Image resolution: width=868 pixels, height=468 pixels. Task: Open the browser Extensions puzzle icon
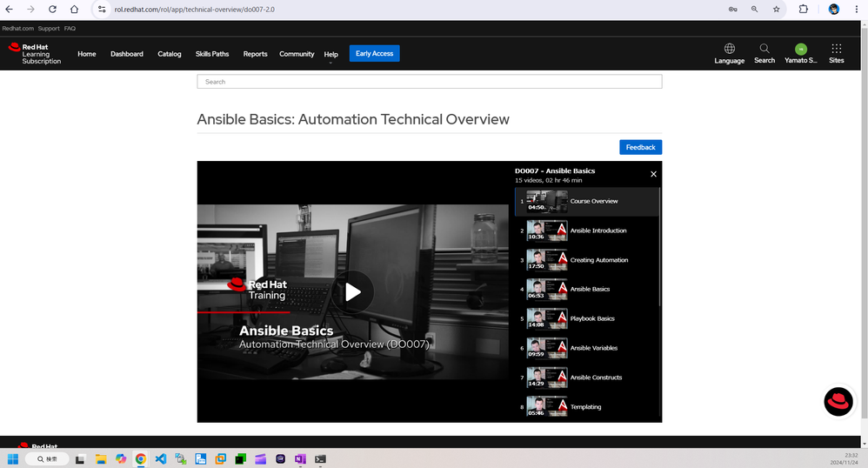[x=803, y=9]
